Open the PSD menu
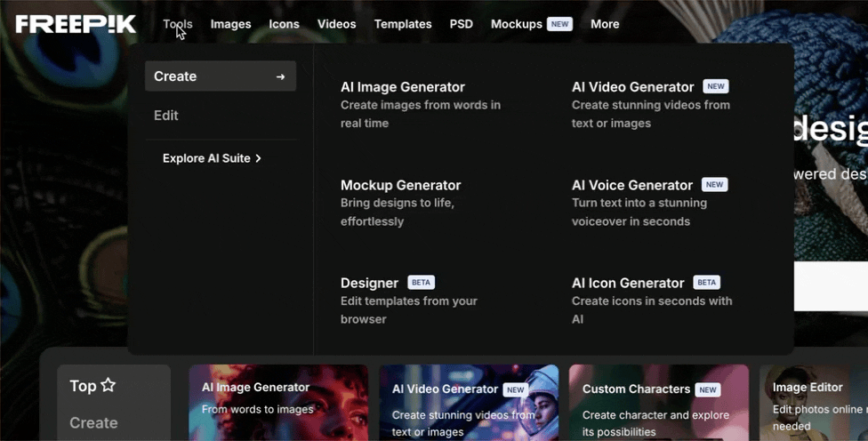868x441 pixels. tap(461, 24)
